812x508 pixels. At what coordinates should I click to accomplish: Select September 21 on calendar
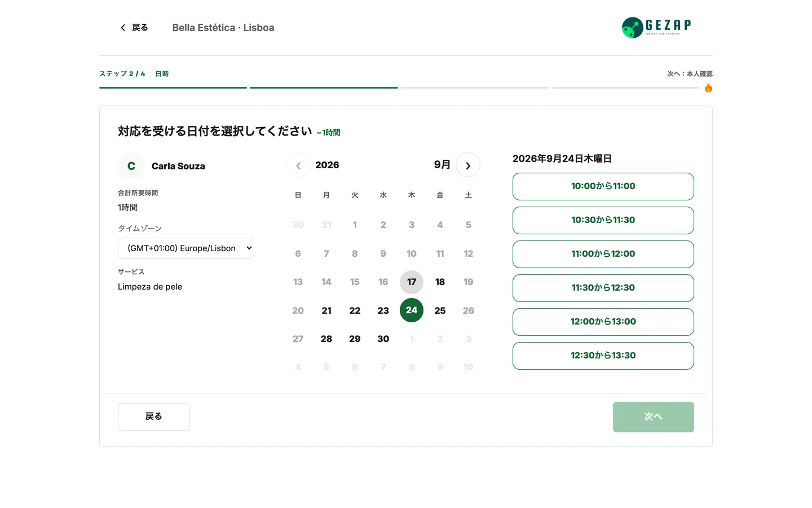tap(326, 310)
